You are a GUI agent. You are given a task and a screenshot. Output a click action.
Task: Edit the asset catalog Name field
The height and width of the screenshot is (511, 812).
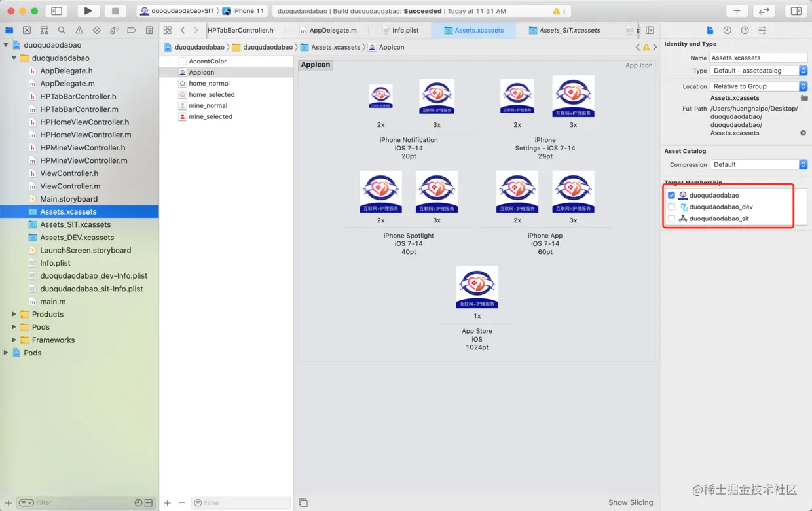point(758,58)
